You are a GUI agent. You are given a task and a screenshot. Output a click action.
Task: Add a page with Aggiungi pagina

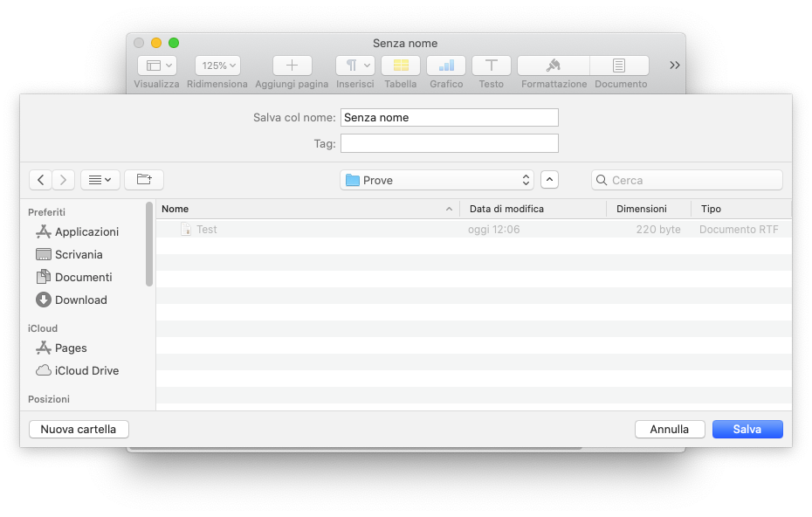[292, 65]
